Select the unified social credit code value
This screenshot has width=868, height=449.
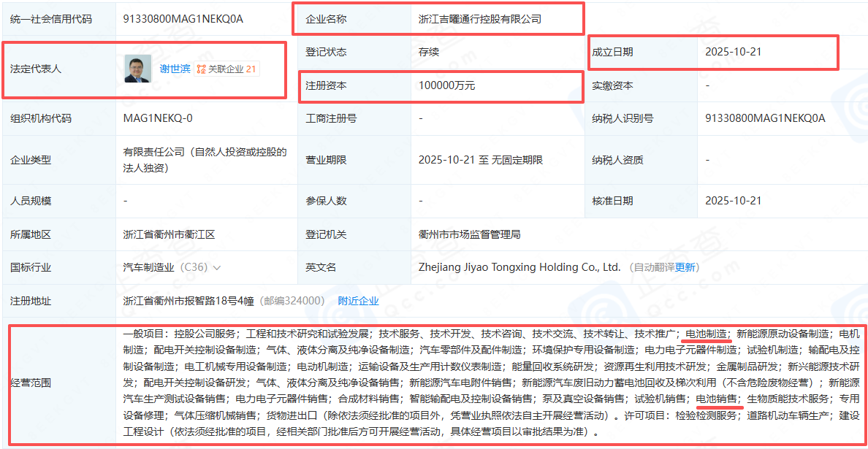[x=183, y=19]
